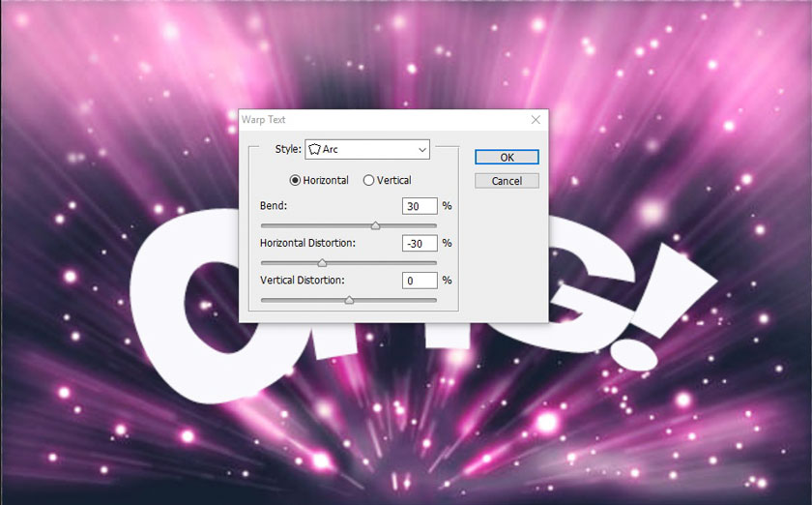The width and height of the screenshot is (812, 505).
Task: Cancel the Warp Text dialog
Action: click(x=507, y=181)
